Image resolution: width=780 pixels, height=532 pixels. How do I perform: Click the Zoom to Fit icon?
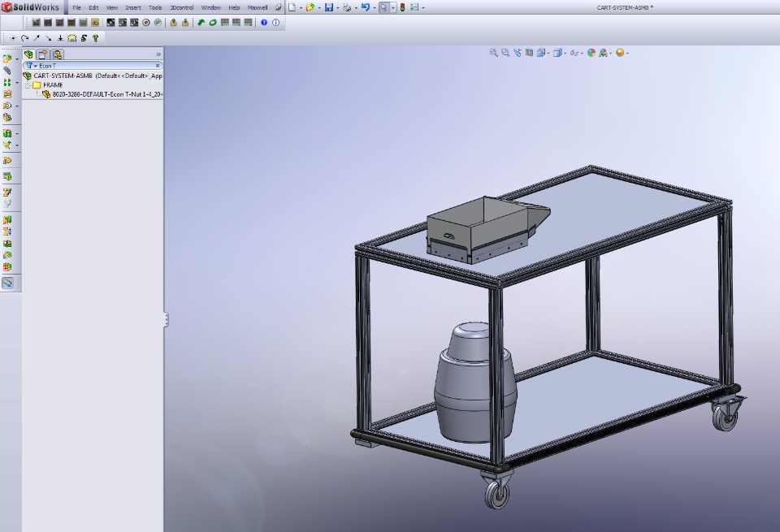(493, 53)
